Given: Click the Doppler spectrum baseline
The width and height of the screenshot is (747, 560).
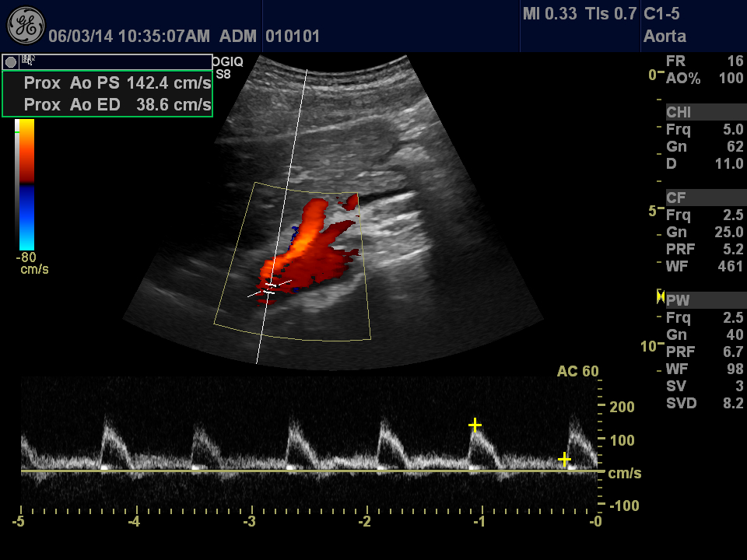Looking at the screenshot, I should point(311,471).
